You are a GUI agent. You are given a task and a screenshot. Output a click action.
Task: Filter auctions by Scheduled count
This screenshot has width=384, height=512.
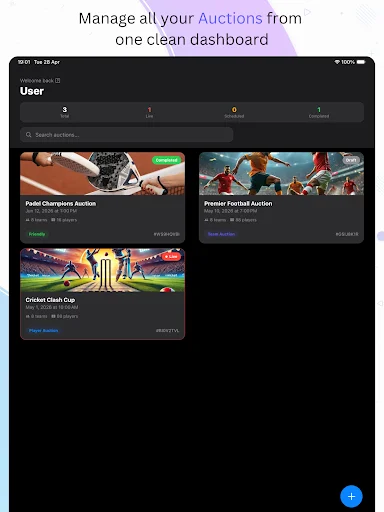pyautogui.click(x=234, y=112)
